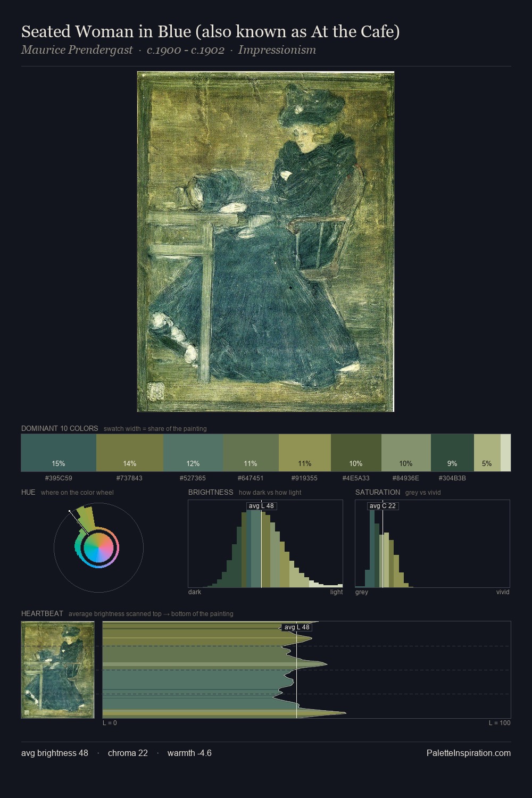Select the #4E5A33 dark olive swatch
Viewport: 532px width, 798px height.
click(356, 453)
